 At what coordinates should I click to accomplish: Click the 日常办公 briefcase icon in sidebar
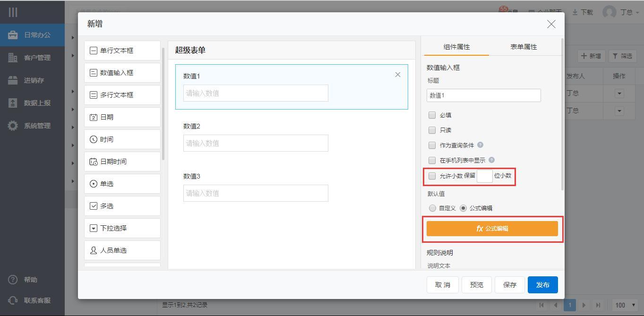pos(13,35)
